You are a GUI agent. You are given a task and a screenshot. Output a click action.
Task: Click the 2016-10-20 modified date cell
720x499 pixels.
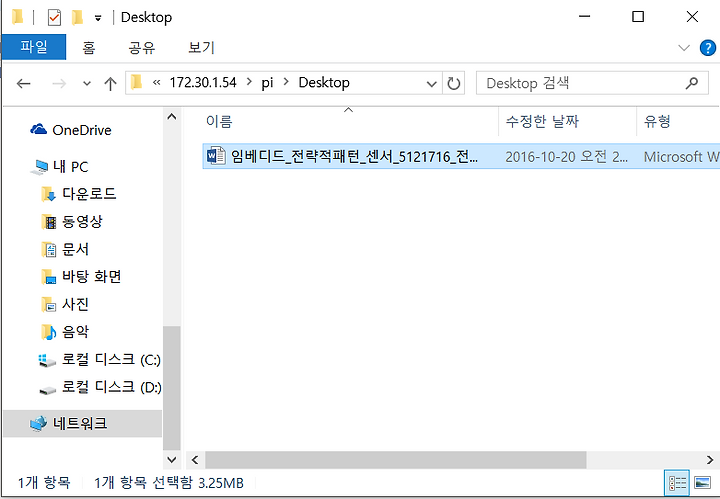(x=567, y=157)
